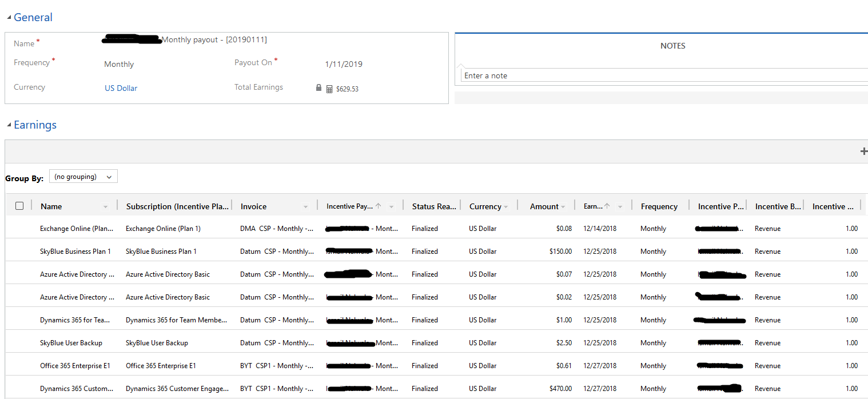This screenshot has height=399, width=868.
Task: Click the Frequency value Monthly in General
Action: (119, 64)
